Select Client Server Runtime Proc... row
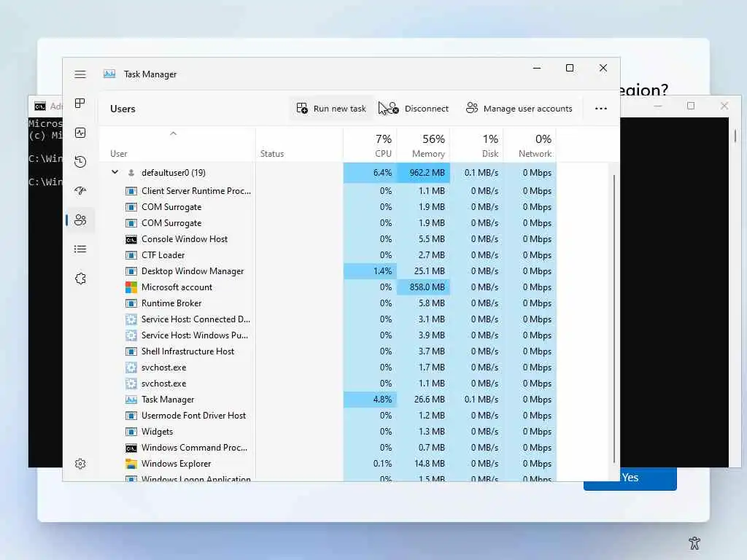747x560 pixels. [328, 191]
